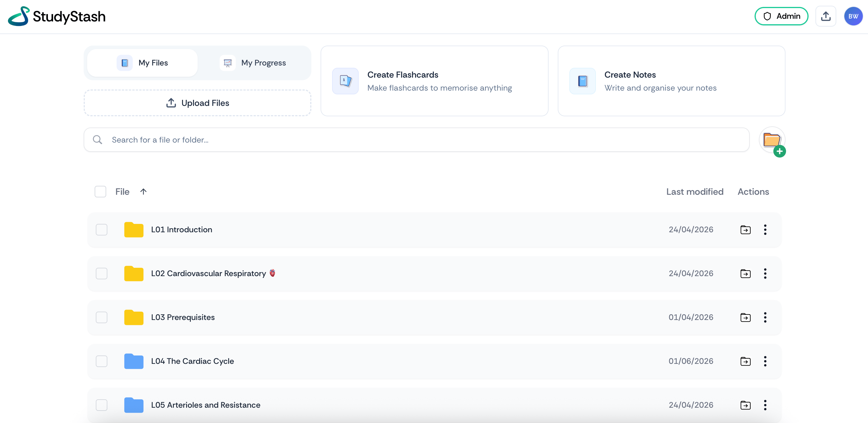Open more options for L01 Introduction

point(765,229)
